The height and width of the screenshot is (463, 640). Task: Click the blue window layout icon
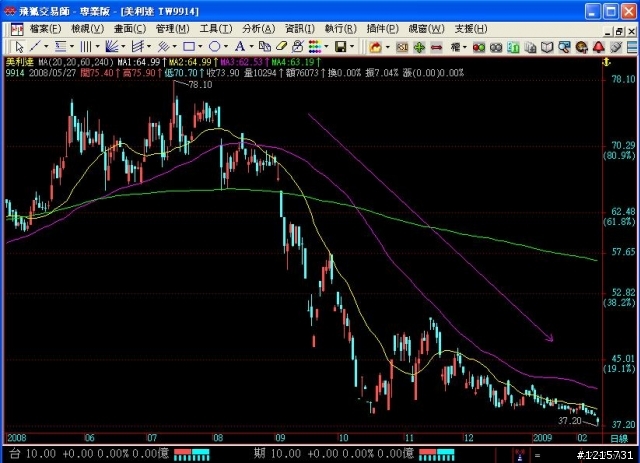click(632, 47)
